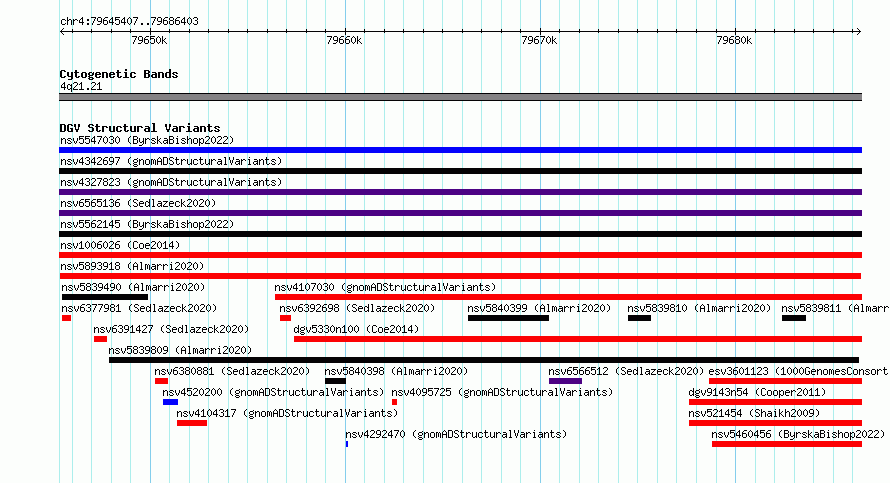890x483 pixels.
Task: Open nsv6391427 (Sedlazeck2020) label
Action: (x=171, y=329)
